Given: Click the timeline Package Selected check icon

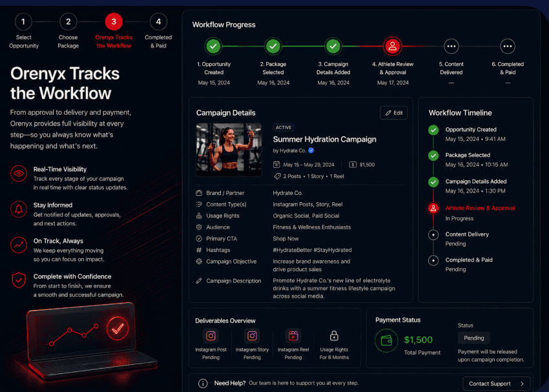Looking at the screenshot, I should click(433, 156).
